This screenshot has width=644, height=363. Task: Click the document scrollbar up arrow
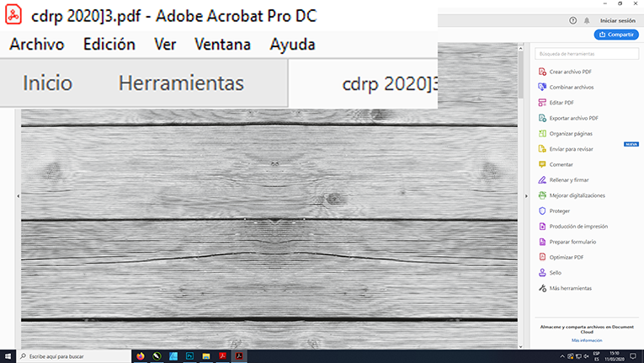coord(520,49)
